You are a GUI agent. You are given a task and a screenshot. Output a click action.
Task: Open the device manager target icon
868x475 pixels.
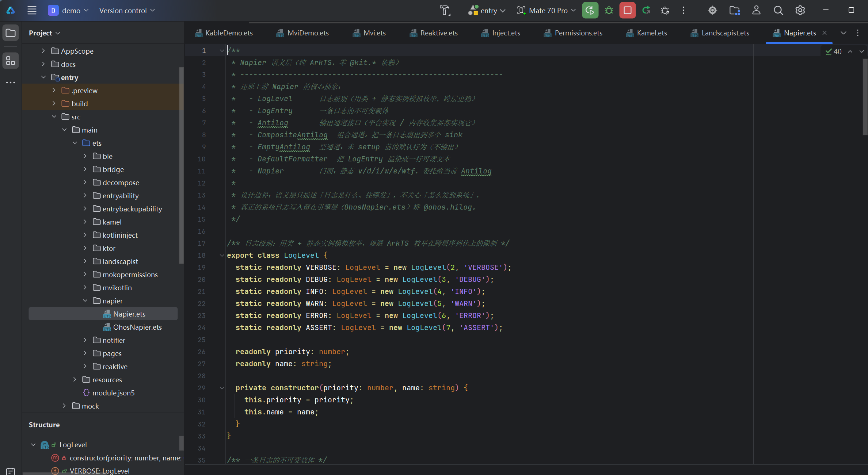712,10
